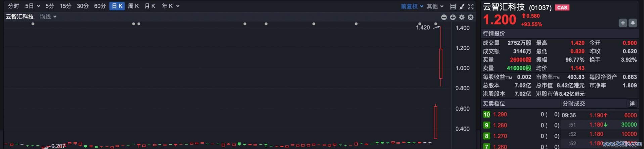Viewport: 644px width, 149px height.
Task: Click the 1.420 high price label on chart
Action: point(423,28)
